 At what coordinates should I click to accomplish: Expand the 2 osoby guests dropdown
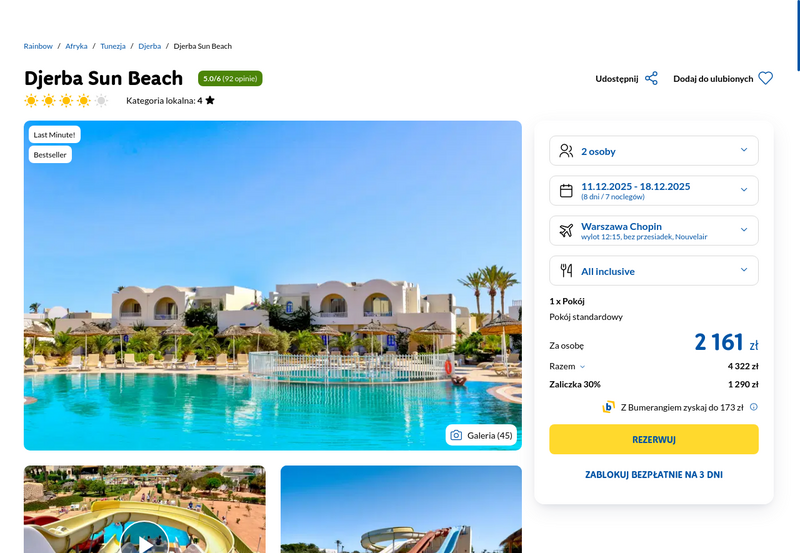point(654,151)
